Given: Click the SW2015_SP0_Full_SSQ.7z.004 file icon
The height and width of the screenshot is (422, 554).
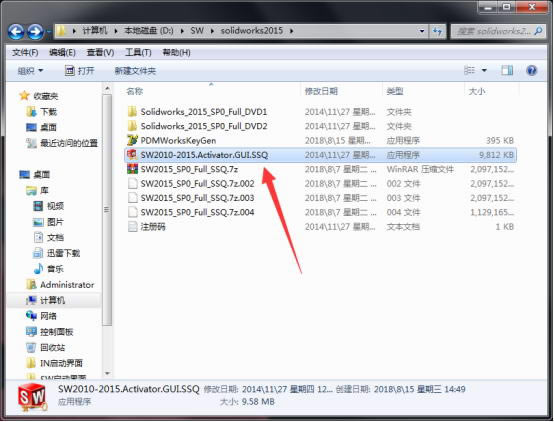Looking at the screenshot, I should click(x=132, y=212).
